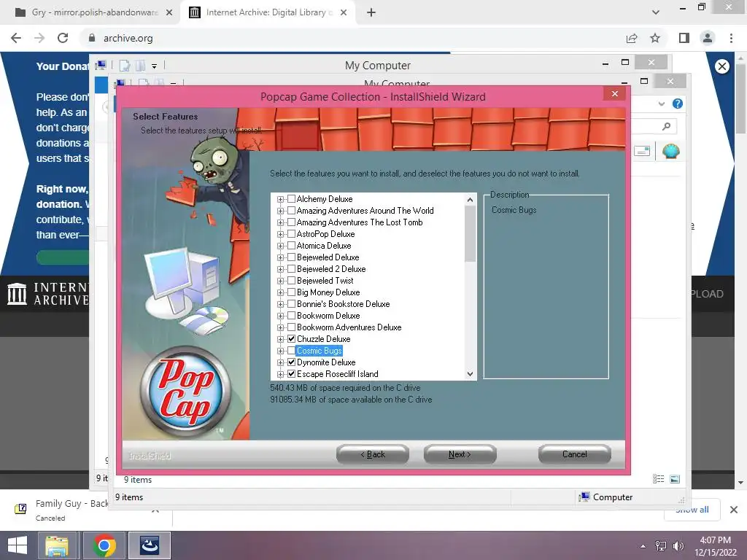Open the emulator app on taskbar
The width and height of the screenshot is (747, 560).
coord(149,545)
